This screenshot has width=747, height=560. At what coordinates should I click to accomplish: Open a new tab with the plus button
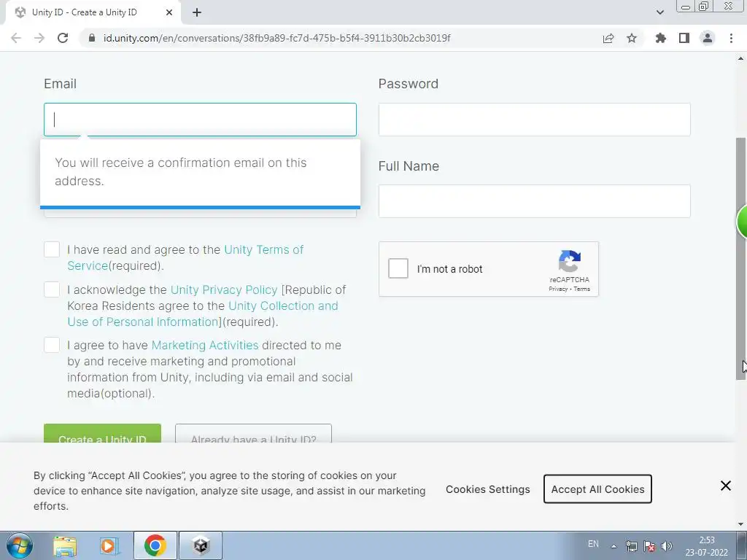click(x=197, y=12)
